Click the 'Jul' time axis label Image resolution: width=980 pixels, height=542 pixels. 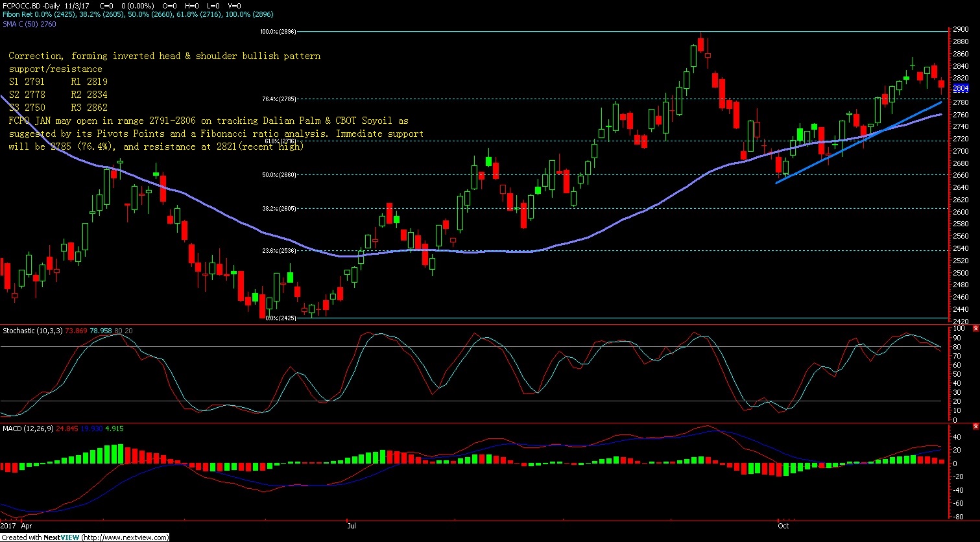[352, 526]
